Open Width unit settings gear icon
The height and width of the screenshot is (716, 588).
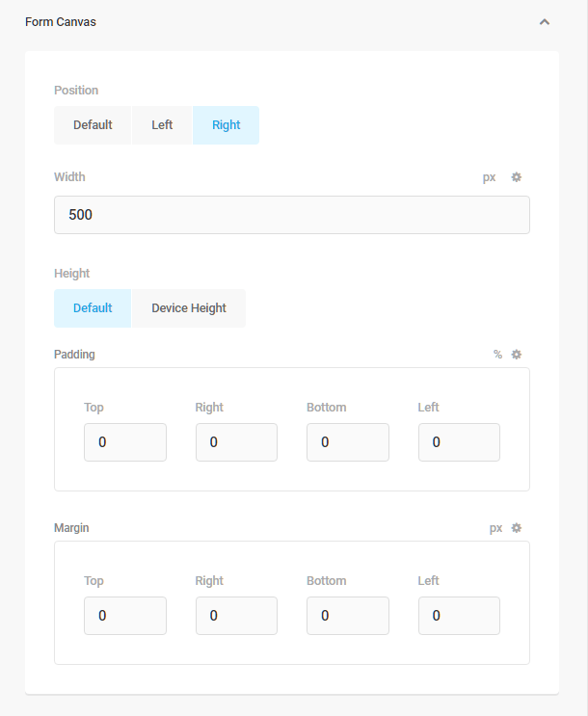(517, 177)
